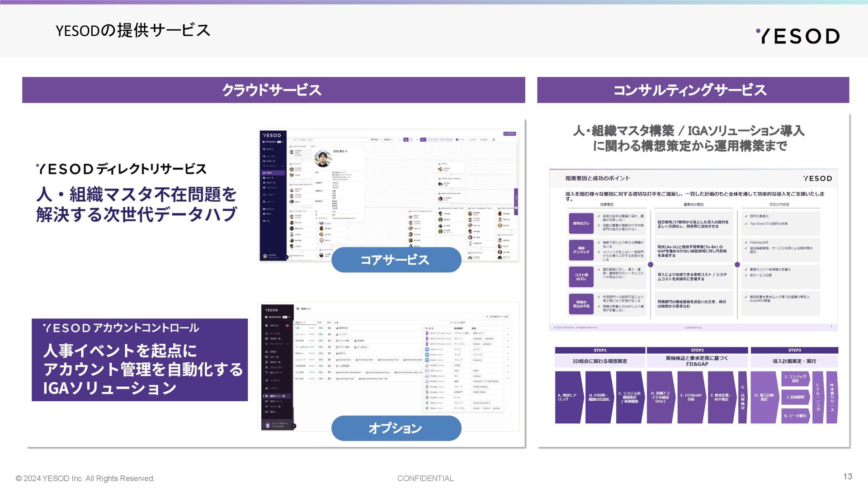
Task: Click the A. 現状ヒアリング chevron
Action: [569, 397]
